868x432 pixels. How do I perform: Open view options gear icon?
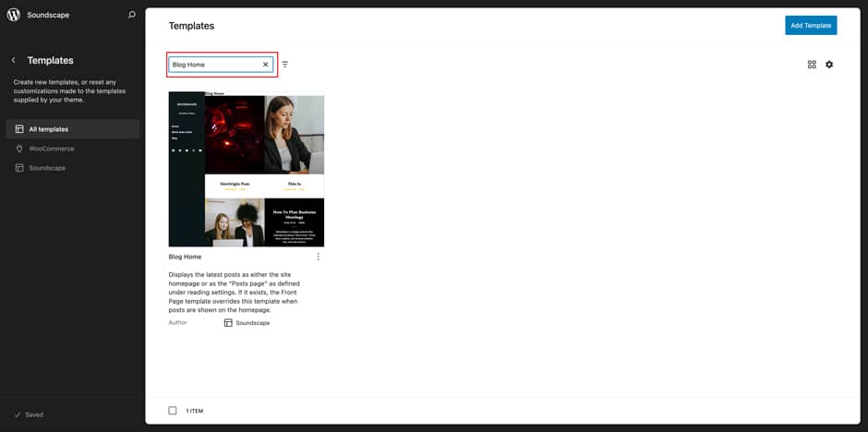click(829, 65)
